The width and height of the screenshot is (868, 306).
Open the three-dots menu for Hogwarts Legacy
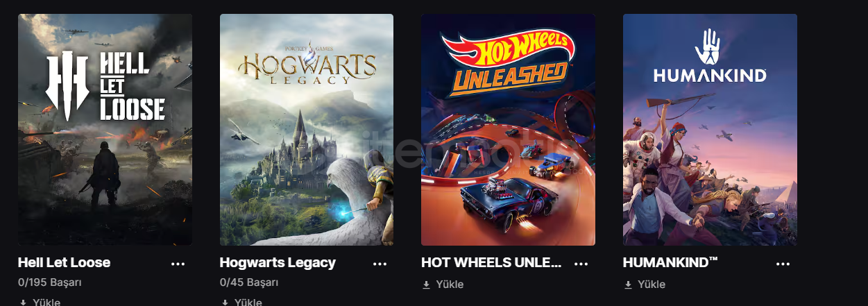(x=380, y=264)
